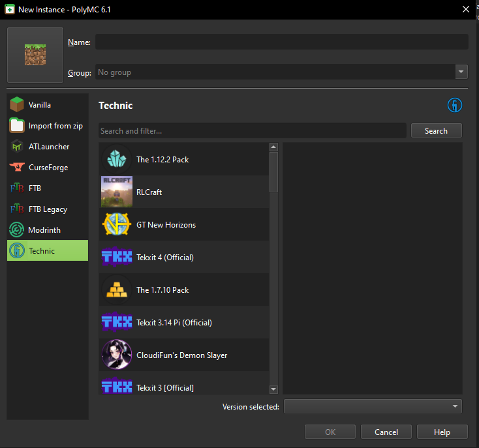Select the FTB Legacy page
Screen dimensions: 479x448
point(48,209)
